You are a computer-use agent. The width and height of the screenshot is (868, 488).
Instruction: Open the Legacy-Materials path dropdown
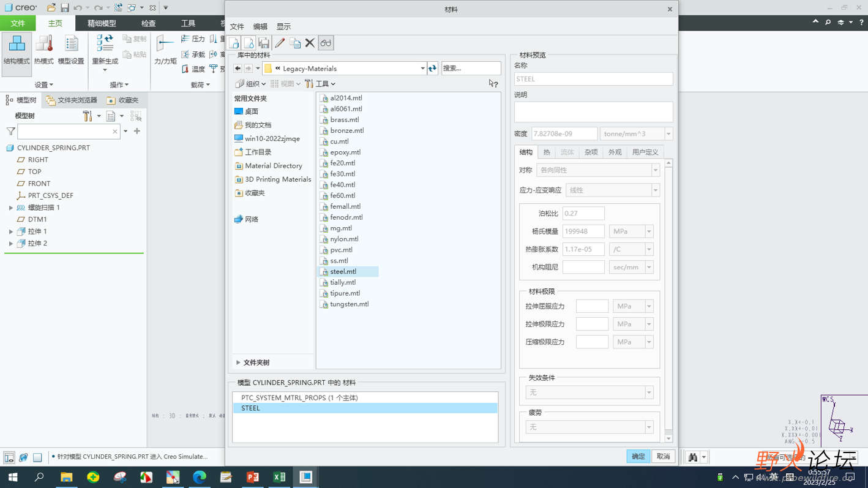[x=422, y=69]
